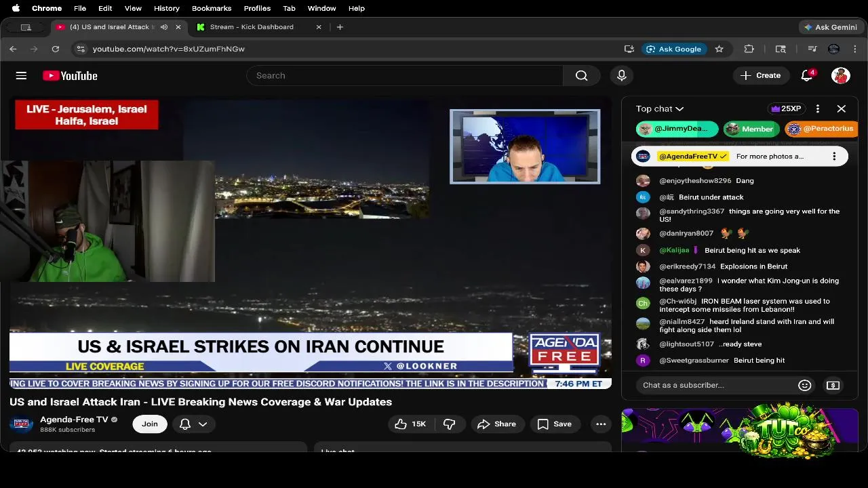
Task: Open a new browser tab
Action: (340, 27)
